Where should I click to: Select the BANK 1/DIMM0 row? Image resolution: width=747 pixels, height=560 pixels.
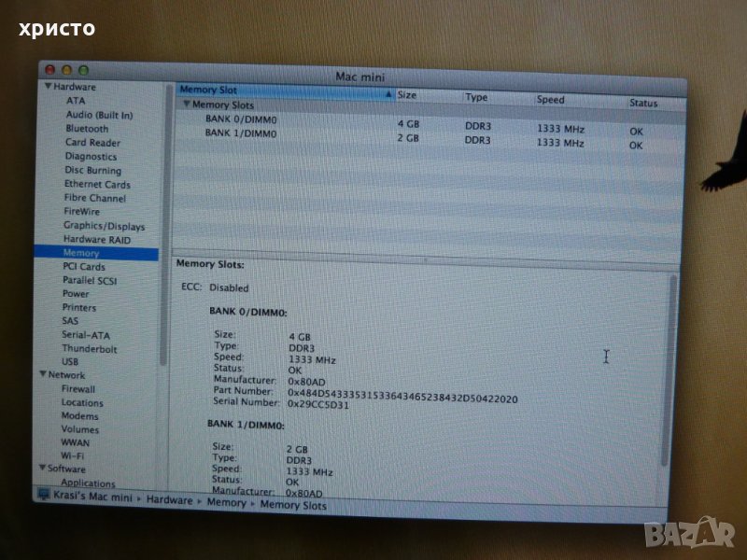click(241, 133)
